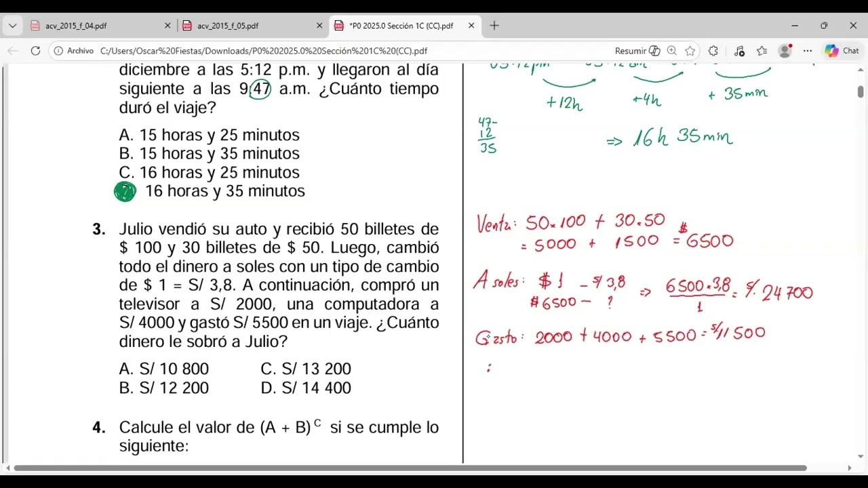Open the Settings and more ellipsis menu
Viewport: 868px width, 488px height.
coord(808,51)
